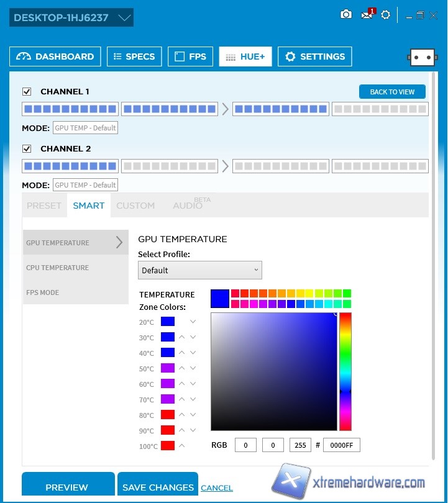
Task: Open the gear settings icon in title bar
Action: (x=386, y=15)
